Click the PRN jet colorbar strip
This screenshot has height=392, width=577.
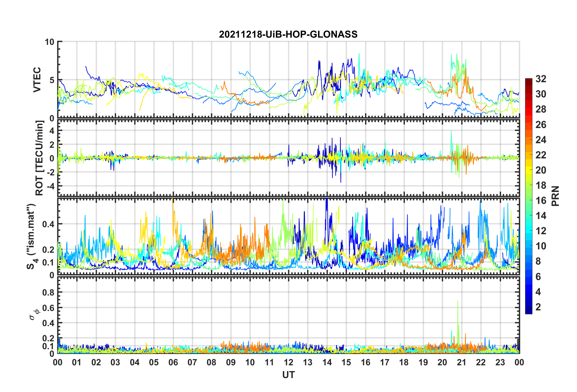coord(529,196)
